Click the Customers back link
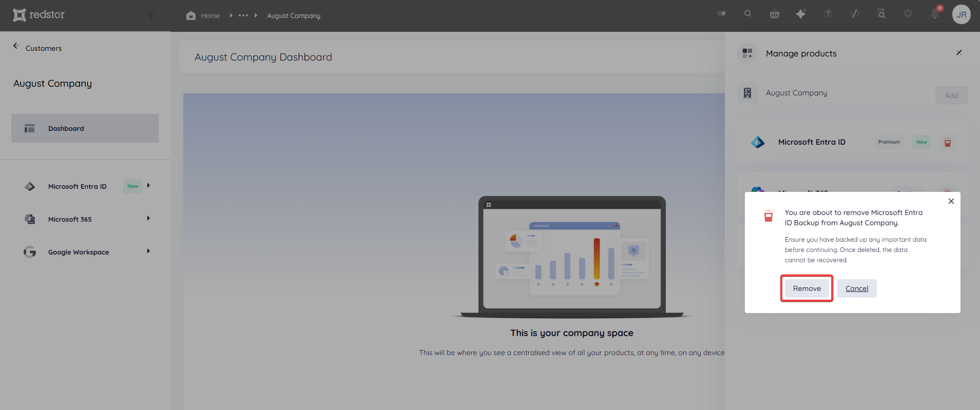Screen dimensions: 980x410 click(44, 48)
